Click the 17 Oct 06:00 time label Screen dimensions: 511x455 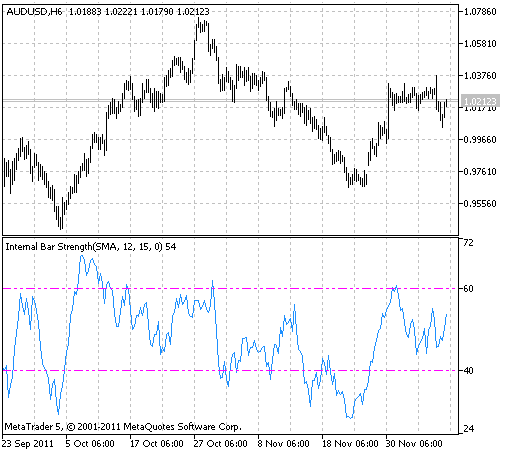[x=157, y=444]
